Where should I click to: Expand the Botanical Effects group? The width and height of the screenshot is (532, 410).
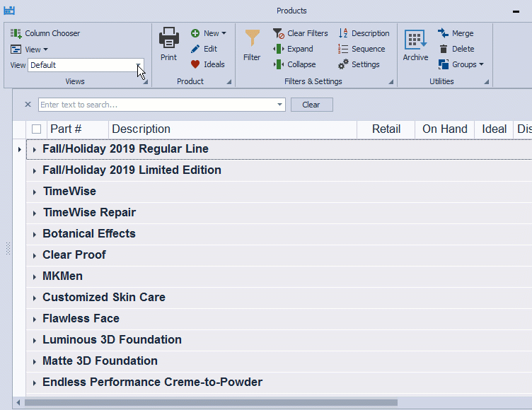(34, 234)
